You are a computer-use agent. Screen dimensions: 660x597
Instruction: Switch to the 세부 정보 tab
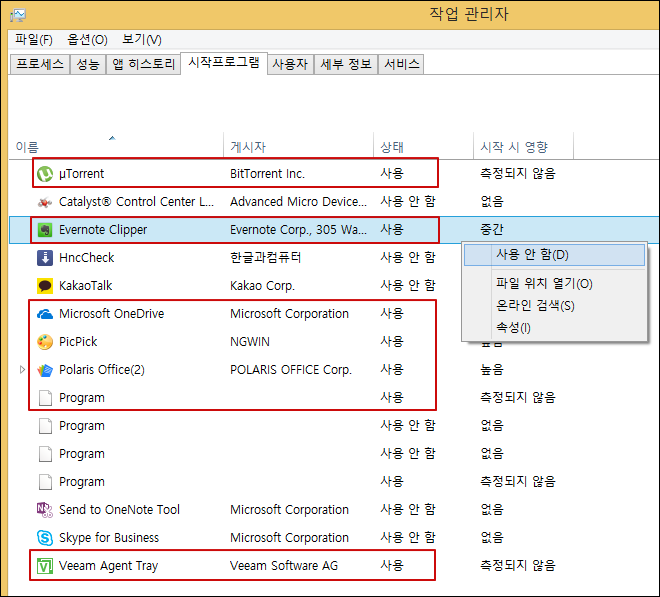click(x=346, y=64)
